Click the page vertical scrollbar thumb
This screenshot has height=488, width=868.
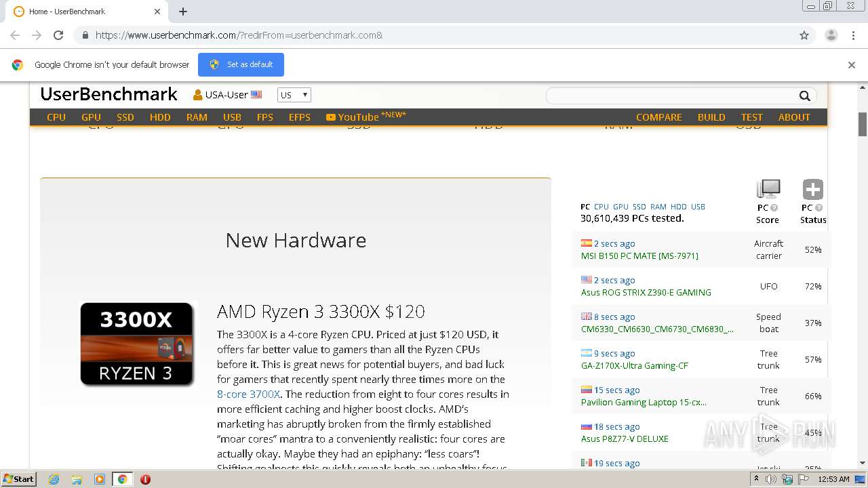click(x=863, y=124)
